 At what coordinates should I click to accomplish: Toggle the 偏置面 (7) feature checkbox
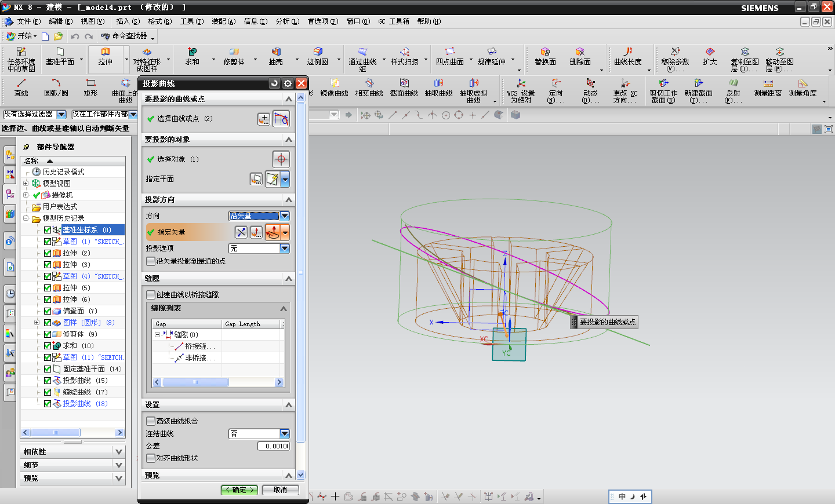point(48,311)
